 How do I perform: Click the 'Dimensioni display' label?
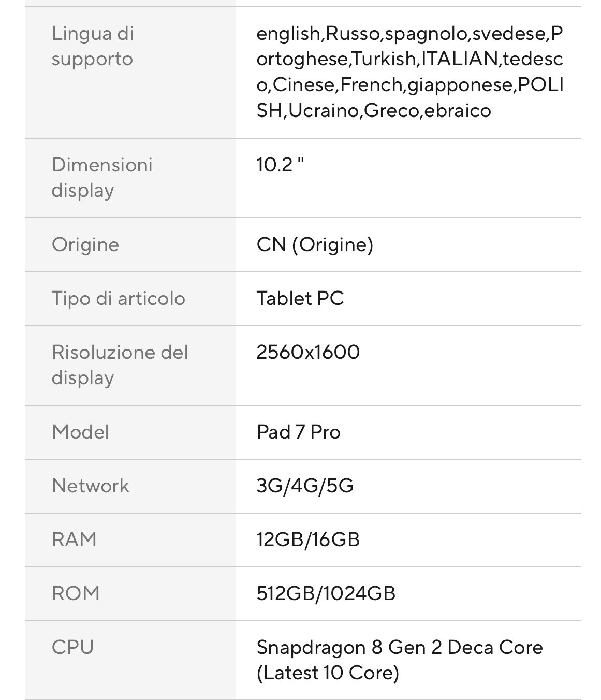coord(102,177)
